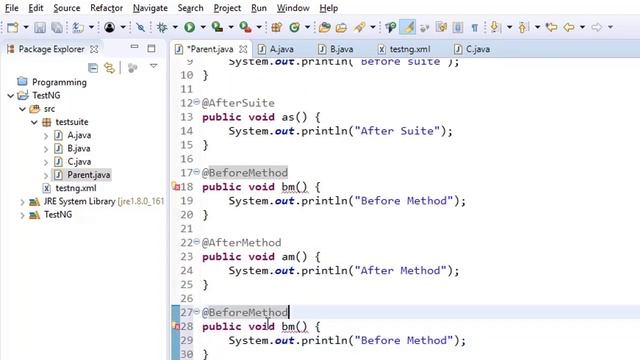Screen dimensions: 640x360
Task: Jump to Next Annotation arrow icon
Action: pos(495,27)
